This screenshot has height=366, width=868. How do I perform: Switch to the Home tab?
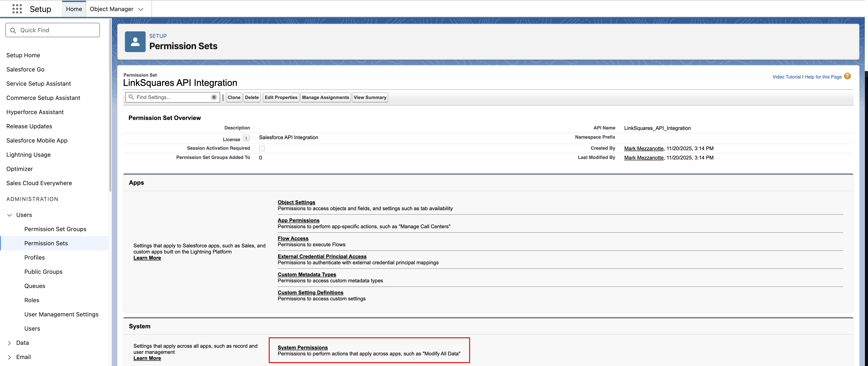pyautogui.click(x=74, y=9)
